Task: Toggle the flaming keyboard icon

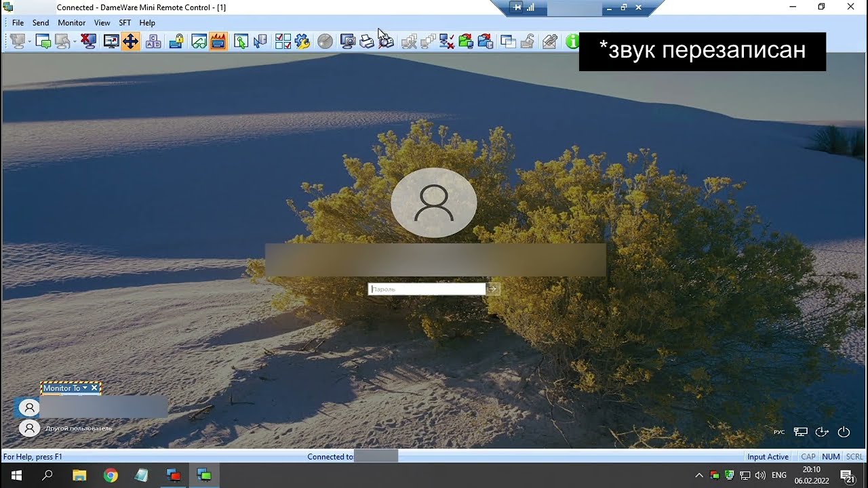Action: [218, 41]
